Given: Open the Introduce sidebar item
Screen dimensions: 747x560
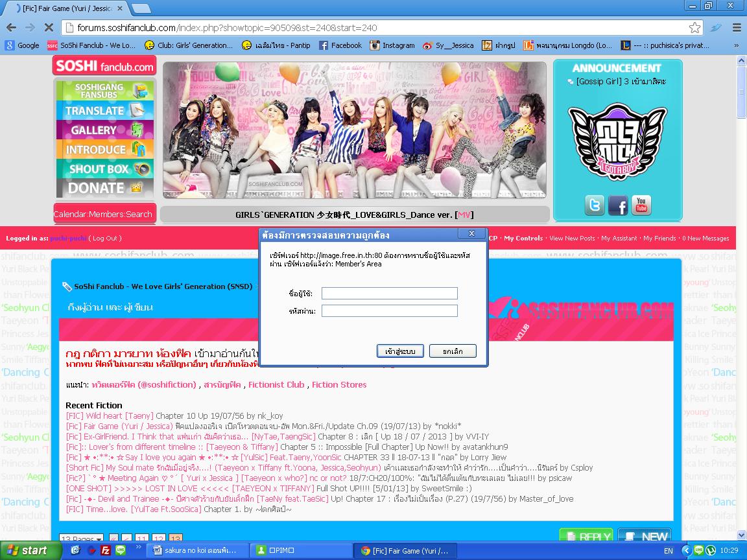Looking at the screenshot, I should tap(105, 149).
